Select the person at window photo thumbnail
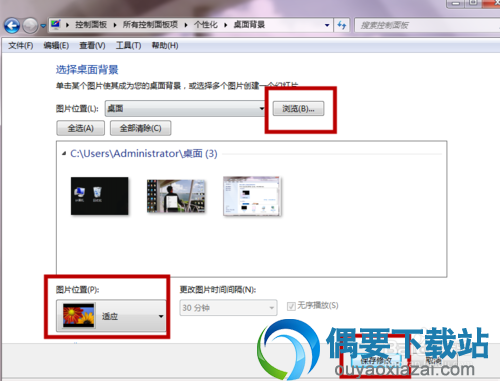Image resolution: width=500 pixels, height=381 pixels. coord(176,196)
